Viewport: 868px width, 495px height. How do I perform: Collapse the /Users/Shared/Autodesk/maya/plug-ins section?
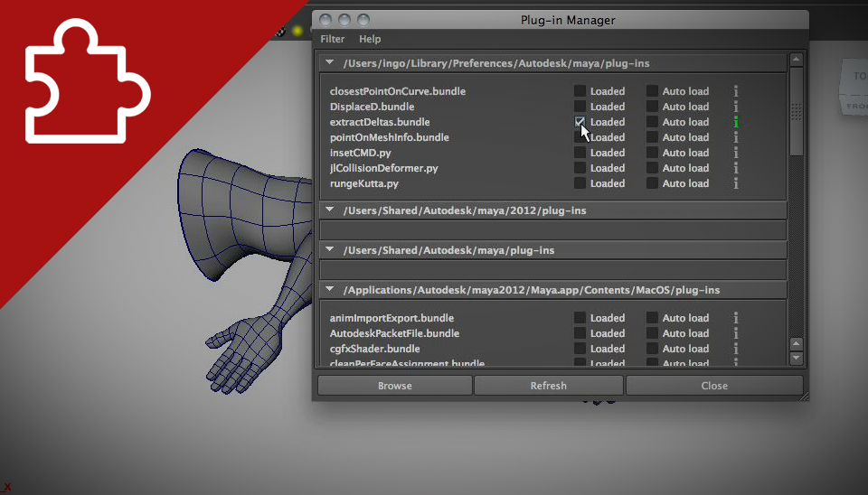[329, 250]
